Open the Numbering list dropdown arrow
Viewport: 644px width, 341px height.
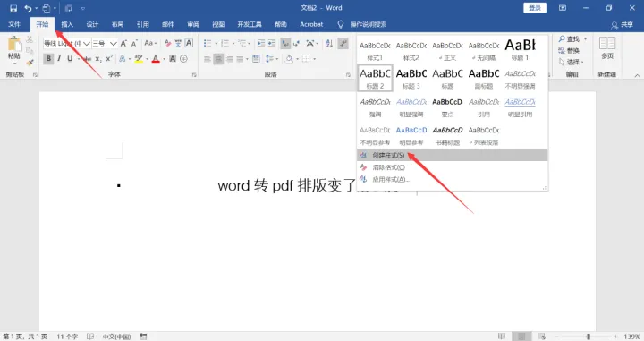[233, 43]
